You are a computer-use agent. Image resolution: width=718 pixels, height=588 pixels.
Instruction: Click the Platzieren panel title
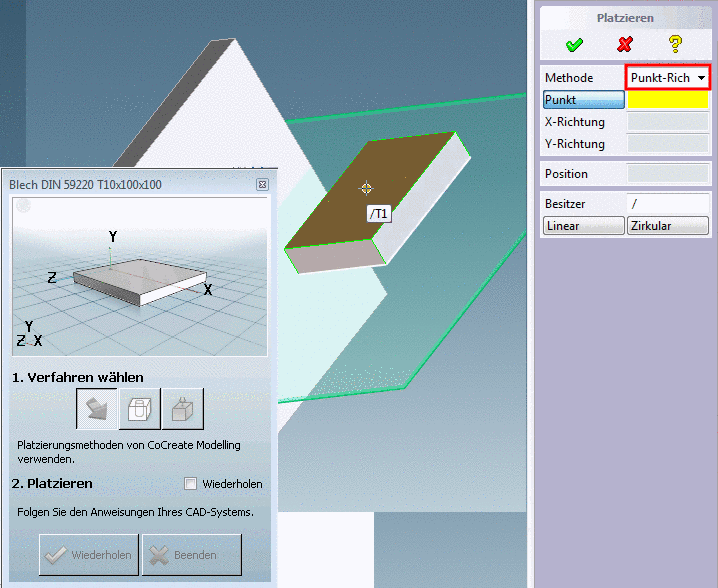click(625, 18)
